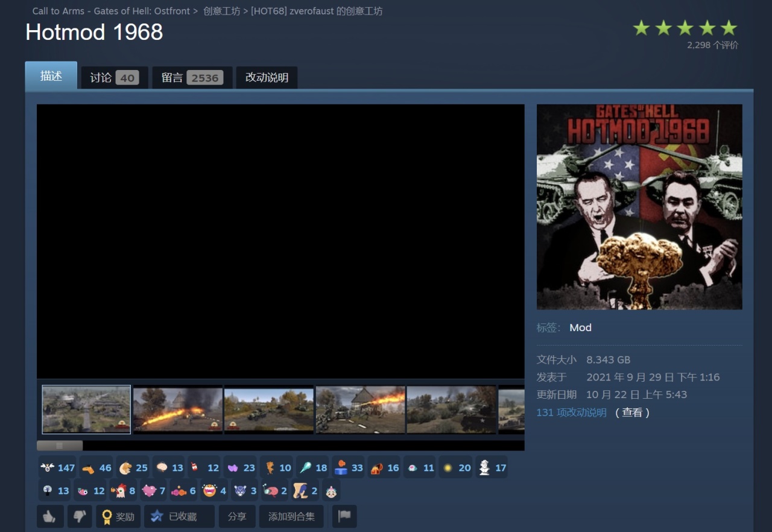Click the tiger face award with count 3
Image resolution: width=772 pixels, height=532 pixels.
pos(245,491)
